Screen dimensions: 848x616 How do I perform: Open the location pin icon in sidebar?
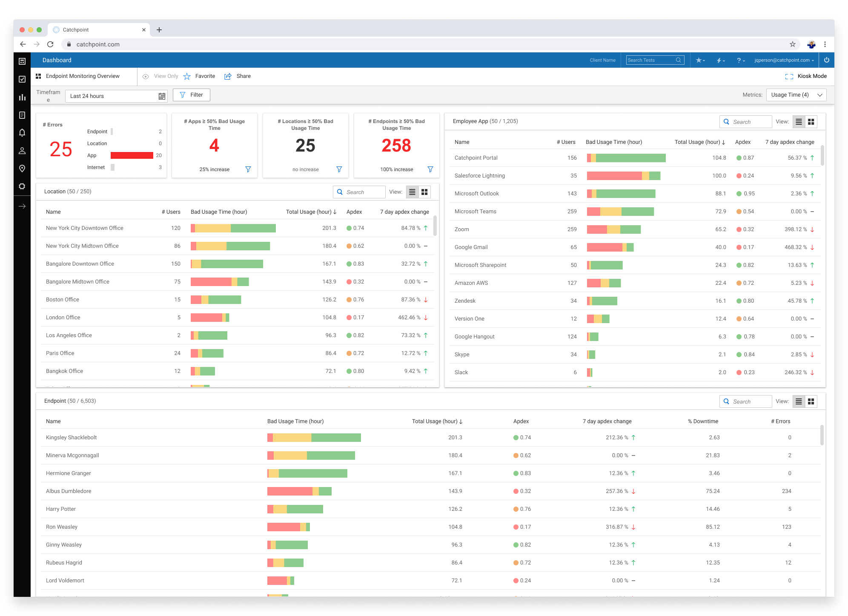point(22,169)
